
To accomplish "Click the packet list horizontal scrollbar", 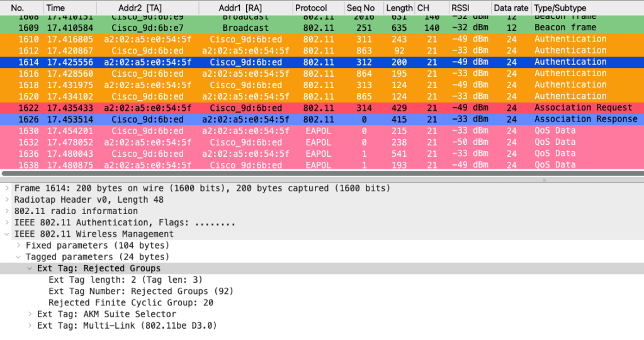I will click(x=315, y=173).
